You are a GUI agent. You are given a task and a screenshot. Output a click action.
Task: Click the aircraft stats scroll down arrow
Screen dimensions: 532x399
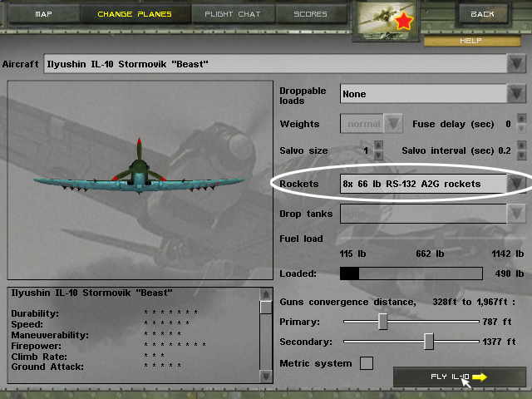click(x=266, y=376)
